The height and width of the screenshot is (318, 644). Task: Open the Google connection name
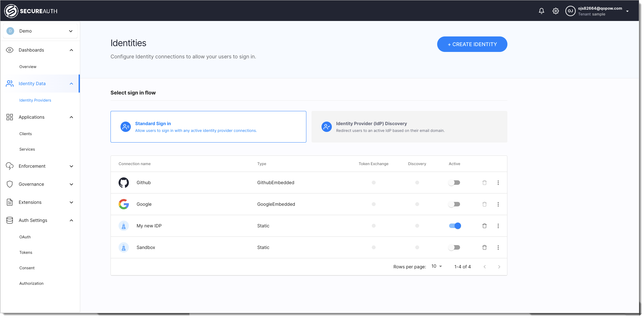(x=144, y=204)
